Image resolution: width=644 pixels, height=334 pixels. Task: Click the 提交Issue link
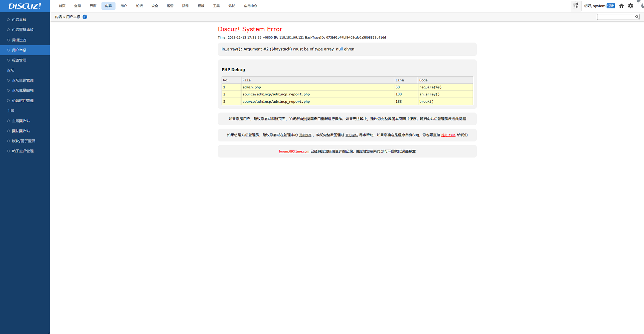pos(448,135)
